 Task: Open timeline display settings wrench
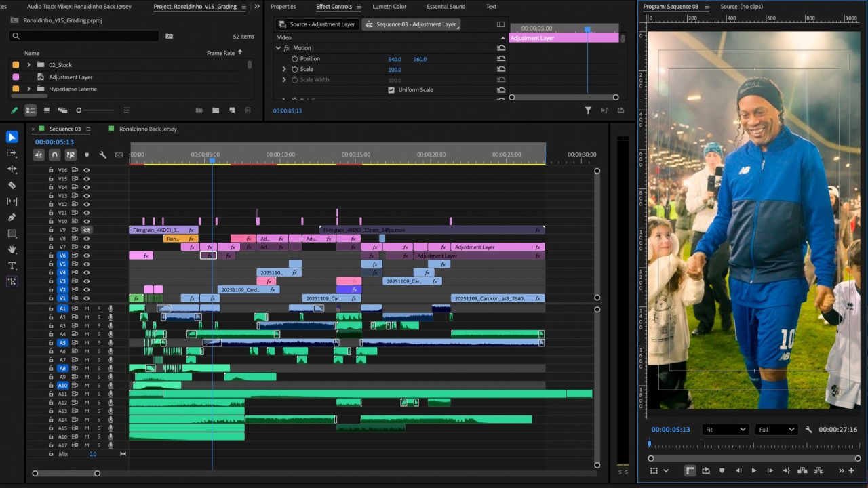pos(102,155)
